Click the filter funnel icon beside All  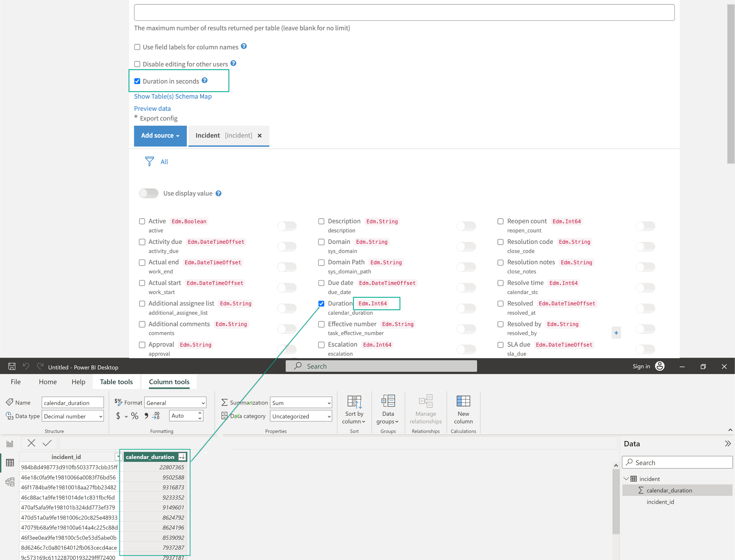point(149,162)
